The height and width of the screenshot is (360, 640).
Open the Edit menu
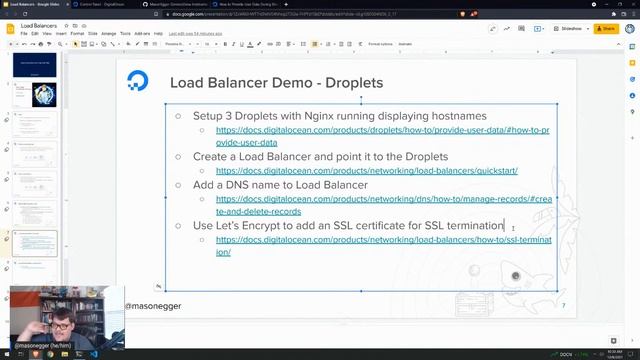point(35,34)
